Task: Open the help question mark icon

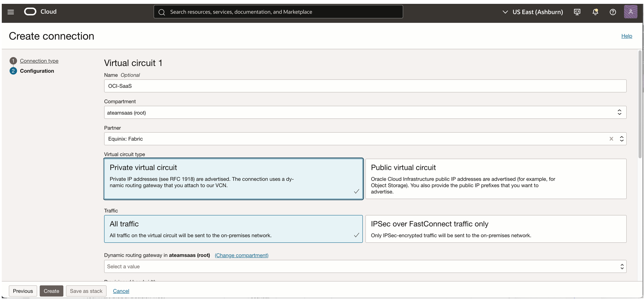Action: tap(613, 12)
